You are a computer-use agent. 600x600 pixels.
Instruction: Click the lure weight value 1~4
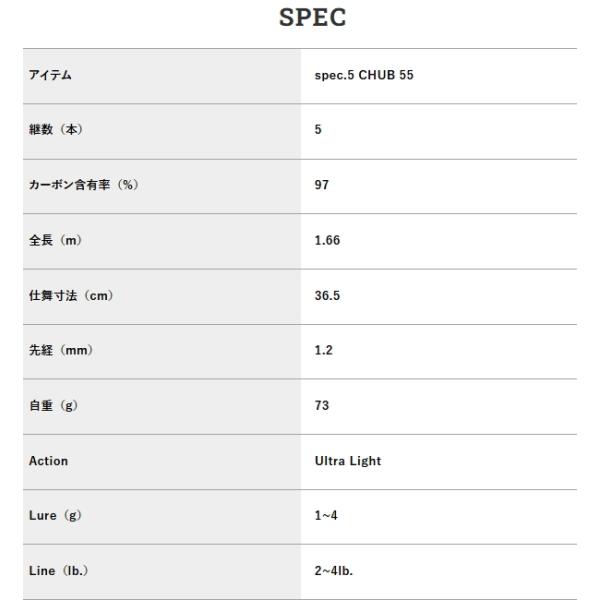(326, 515)
